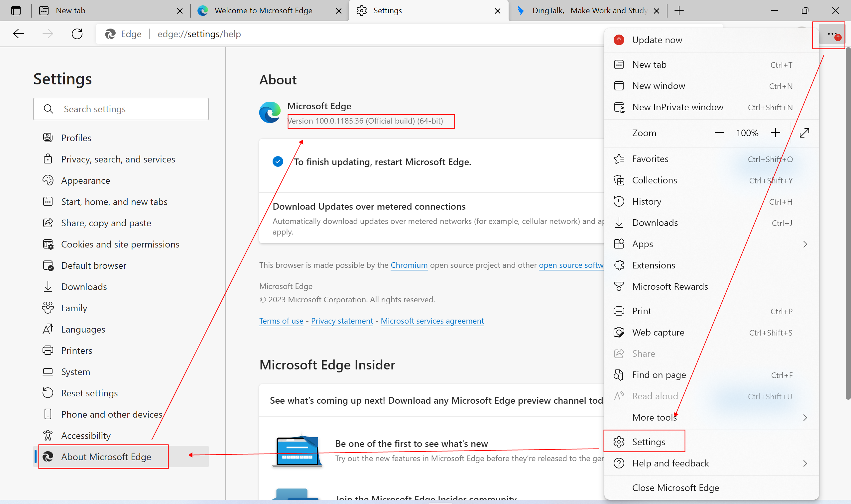Click the Print printer icon in menu
Screen dimensions: 851x504
(619, 311)
